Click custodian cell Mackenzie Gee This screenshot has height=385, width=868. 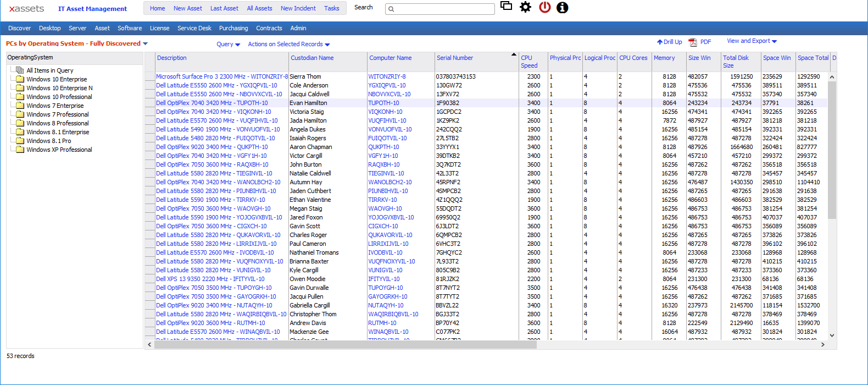[309, 332]
